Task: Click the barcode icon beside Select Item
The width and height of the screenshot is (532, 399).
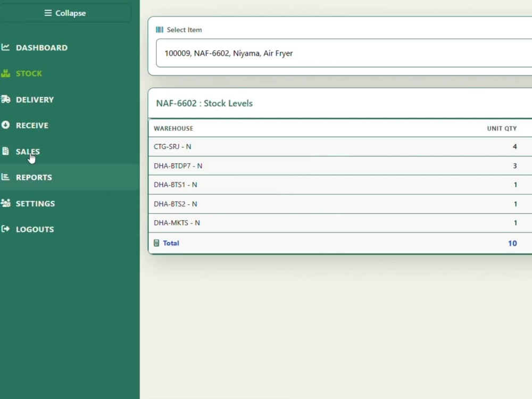Action: pos(160,29)
